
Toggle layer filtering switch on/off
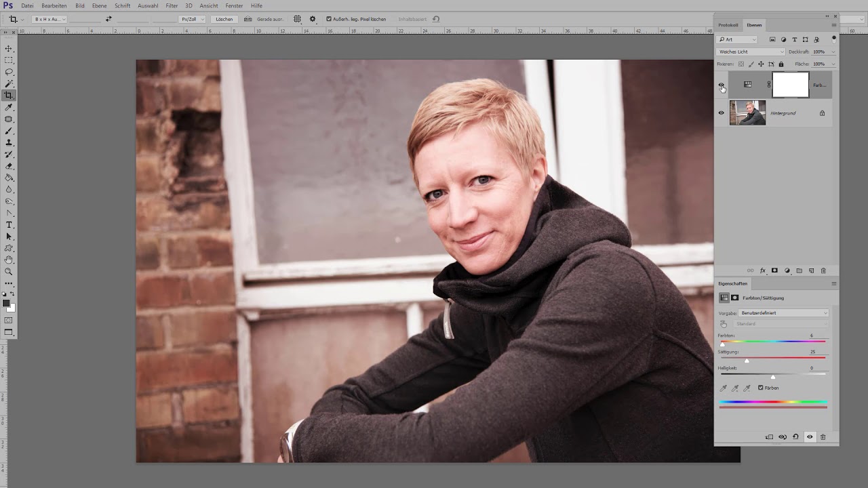pos(834,39)
